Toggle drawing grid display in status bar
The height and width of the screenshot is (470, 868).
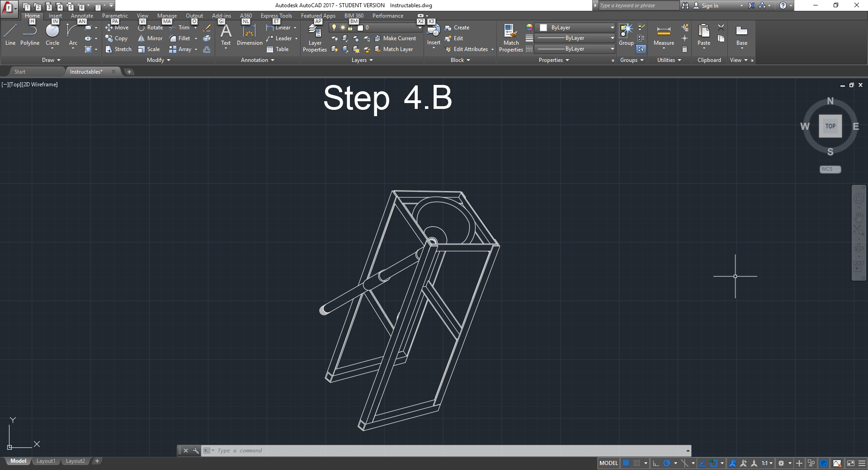(x=626, y=463)
